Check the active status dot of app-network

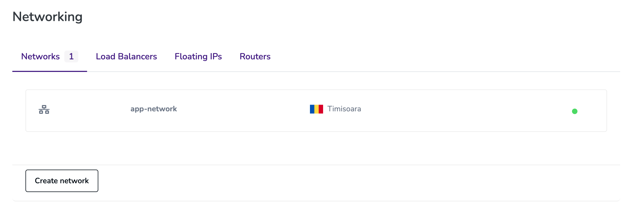click(574, 111)
